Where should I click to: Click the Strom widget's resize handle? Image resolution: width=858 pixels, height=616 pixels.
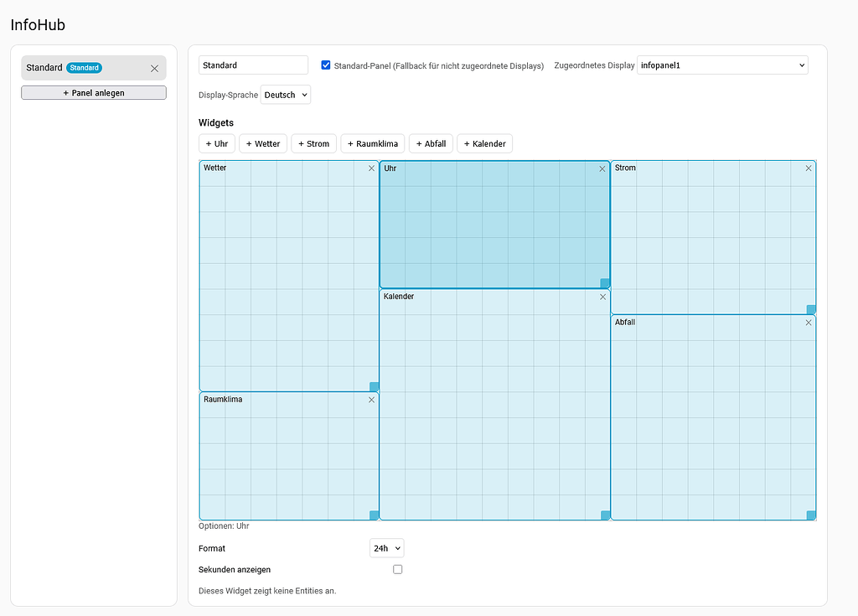point(811,309)
